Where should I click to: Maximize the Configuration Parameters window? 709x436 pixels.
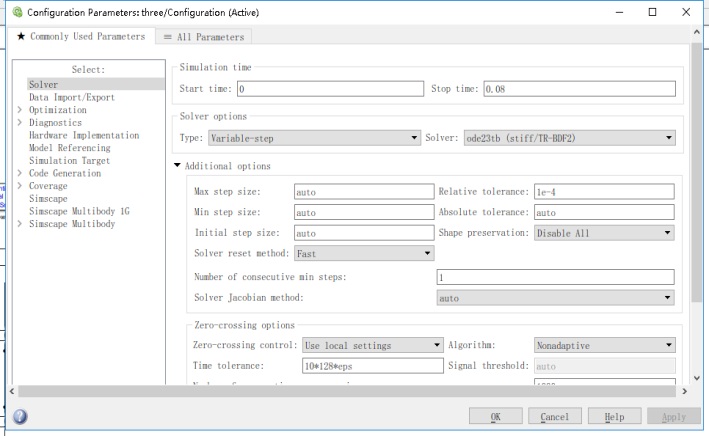(x=652, y=12)
